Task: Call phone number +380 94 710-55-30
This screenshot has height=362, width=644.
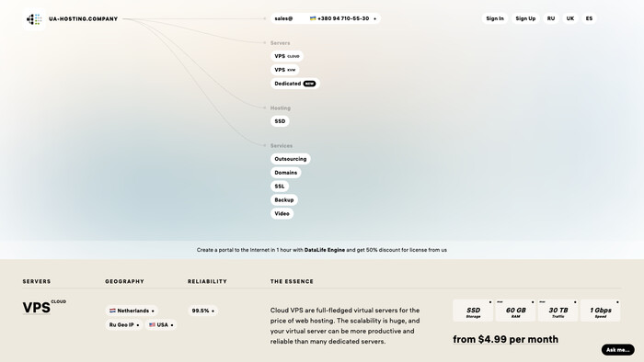Action: (x=343, y=18)
